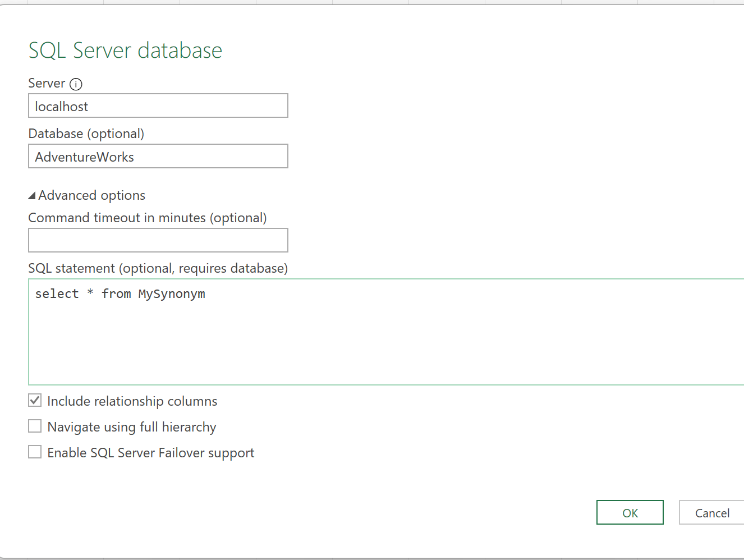Uncheck Include relationship columns
Screen dimensions: 744x560
tap(35, 400)
